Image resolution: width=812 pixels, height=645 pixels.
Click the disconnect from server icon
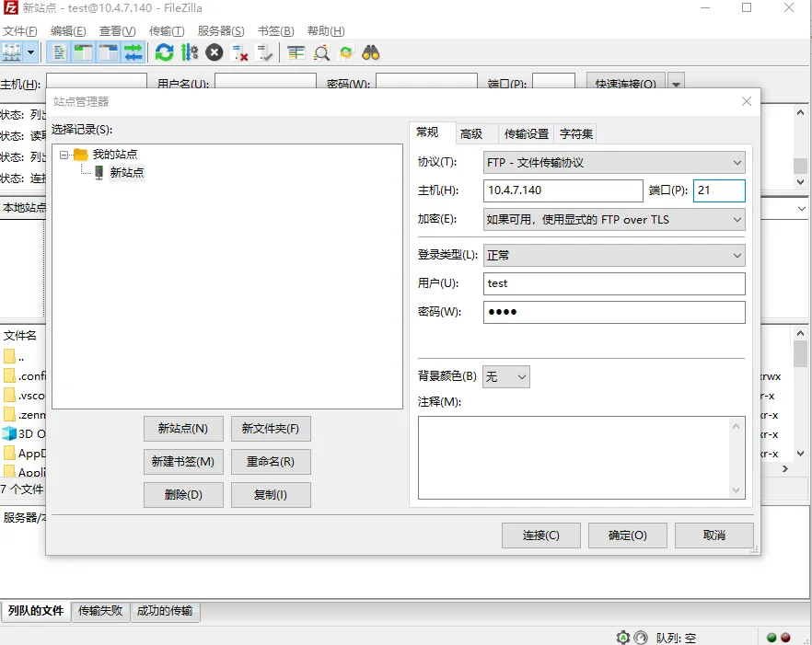pos(239,52)
